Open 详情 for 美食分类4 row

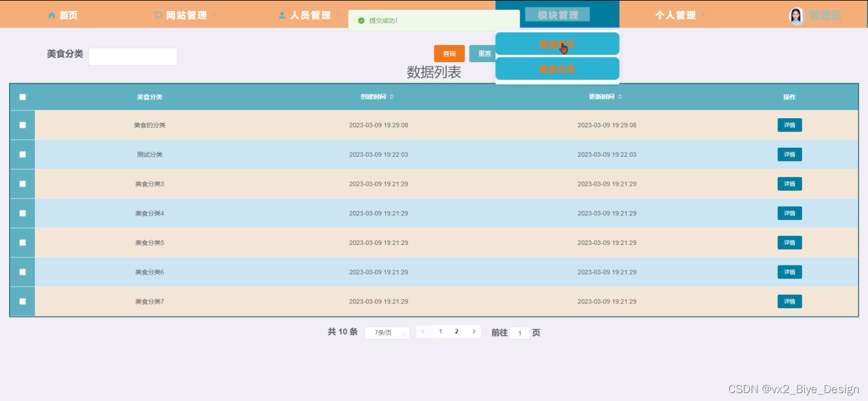(790, 213)
